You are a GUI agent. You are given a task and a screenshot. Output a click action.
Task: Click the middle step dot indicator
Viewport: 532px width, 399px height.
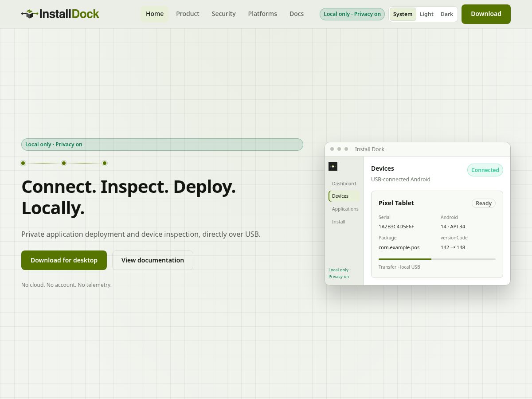pos(64,163)
